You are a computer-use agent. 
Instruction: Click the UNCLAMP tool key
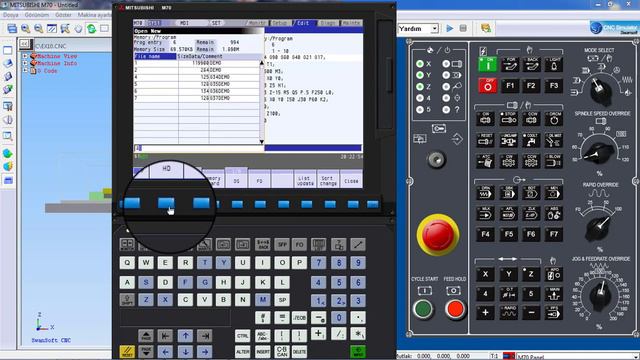pos(509,140)
